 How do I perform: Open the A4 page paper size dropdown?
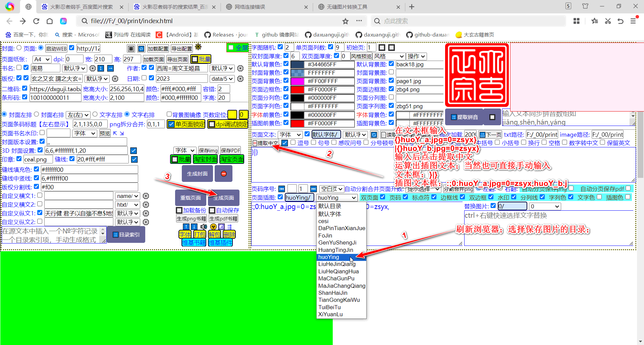click(x=42, y=59)
